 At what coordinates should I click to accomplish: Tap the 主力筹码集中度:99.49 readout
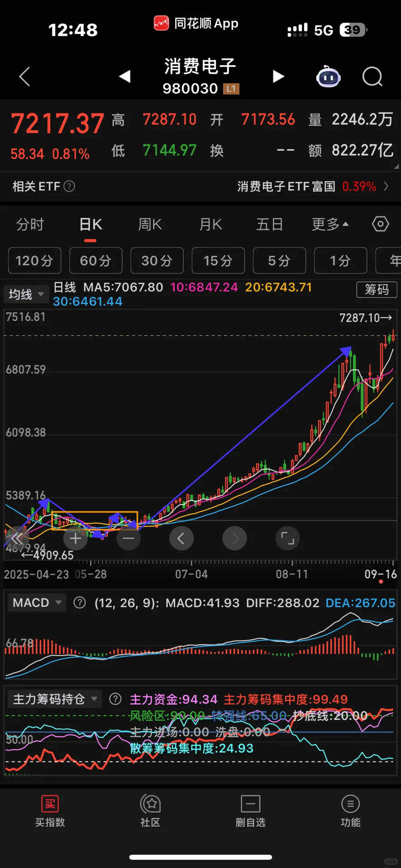(x=286, y=699)
